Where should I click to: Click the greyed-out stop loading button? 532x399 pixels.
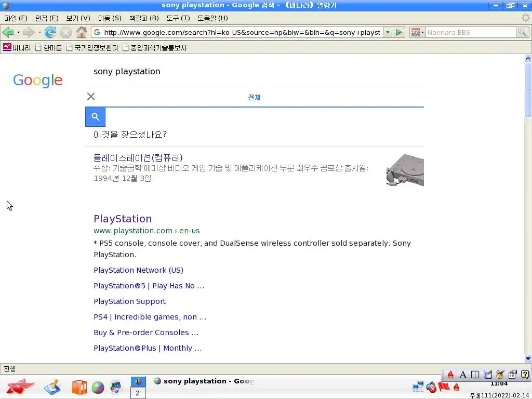tap(66, 33)
